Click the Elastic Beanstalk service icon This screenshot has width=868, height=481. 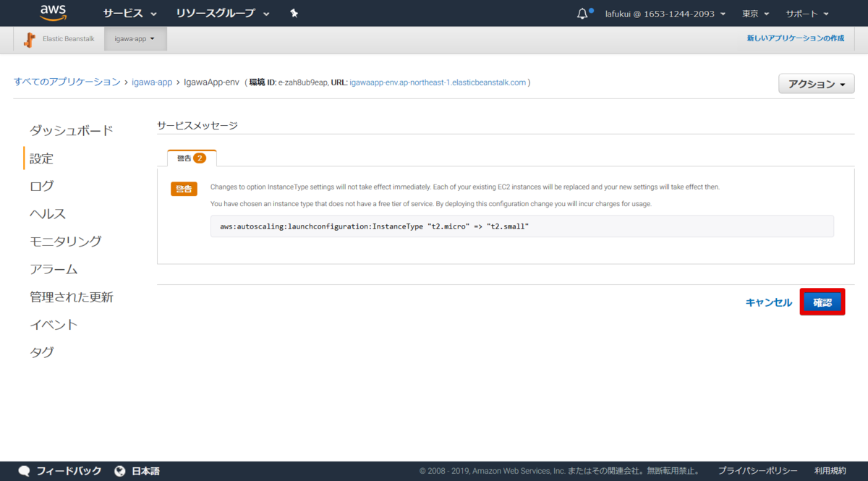coord(29,40)
